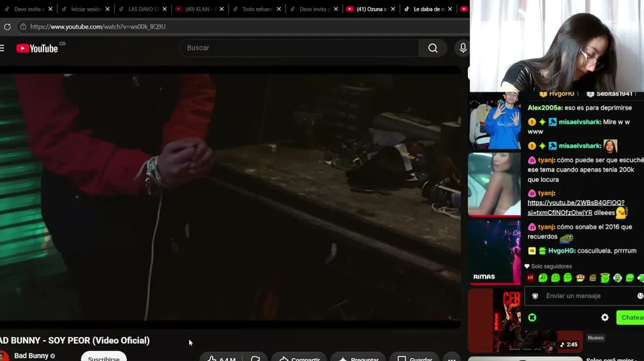Insert the red 'sit' emote
This screenshot has width=644, height=361.
coord(531,278)
